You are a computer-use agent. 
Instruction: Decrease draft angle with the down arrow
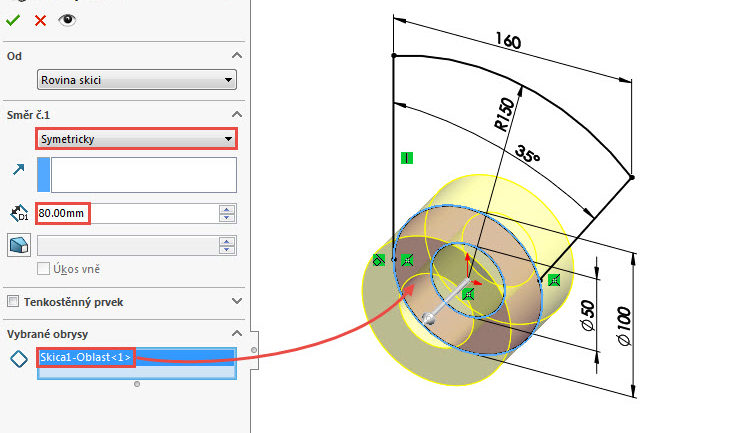[227, 250]
